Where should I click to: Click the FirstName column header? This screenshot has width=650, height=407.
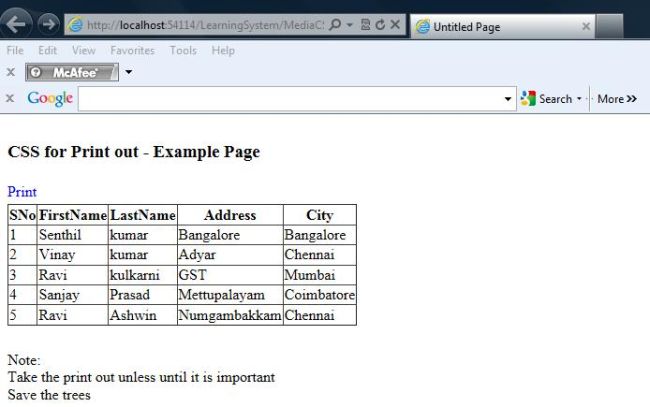click(x=73, y=215)
